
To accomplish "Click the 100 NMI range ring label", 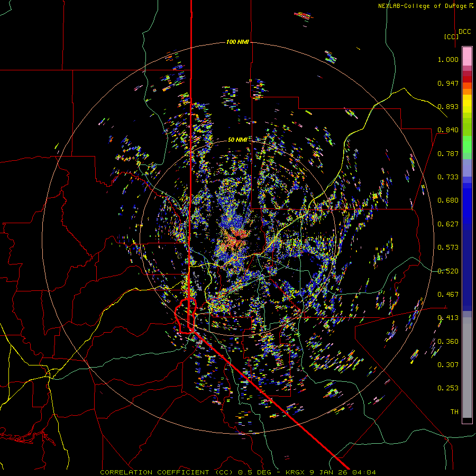I will (237, 42).
